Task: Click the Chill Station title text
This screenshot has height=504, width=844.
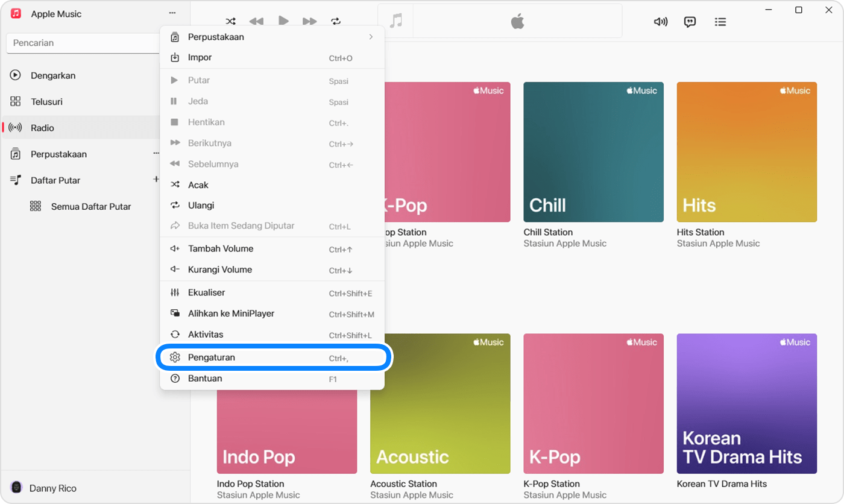Action: coord(548,232)
